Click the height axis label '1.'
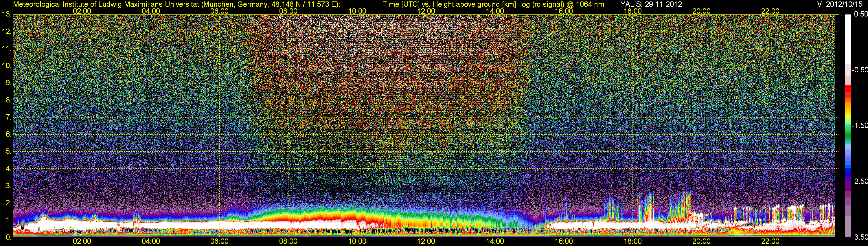The image size is (868, 246). [8, 220]
